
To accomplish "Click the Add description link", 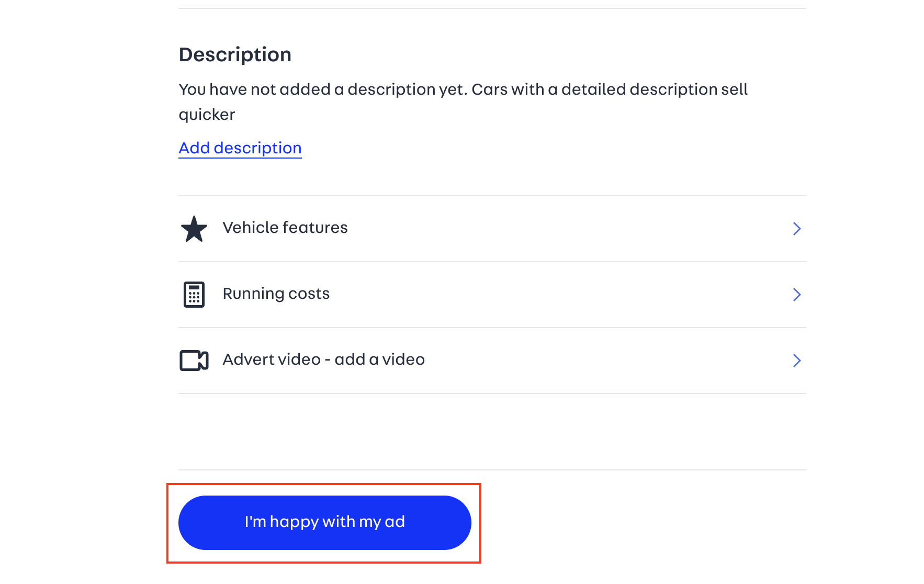I will 240,148.
